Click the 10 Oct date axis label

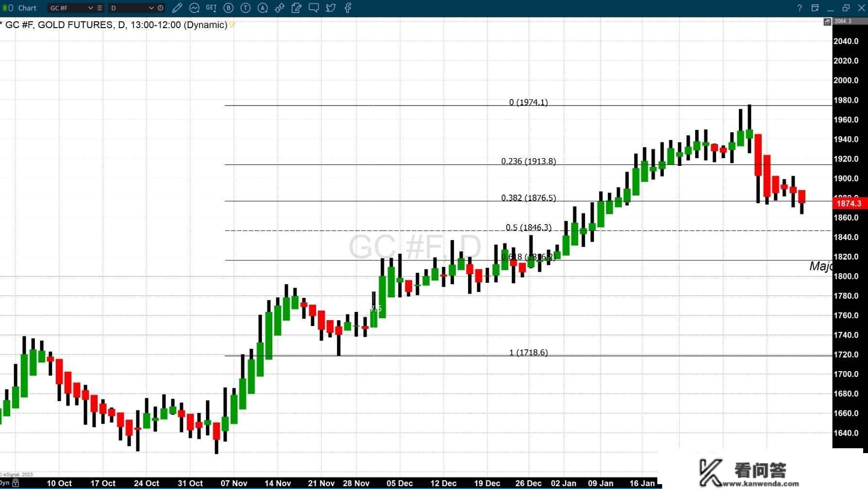point(59,483)
